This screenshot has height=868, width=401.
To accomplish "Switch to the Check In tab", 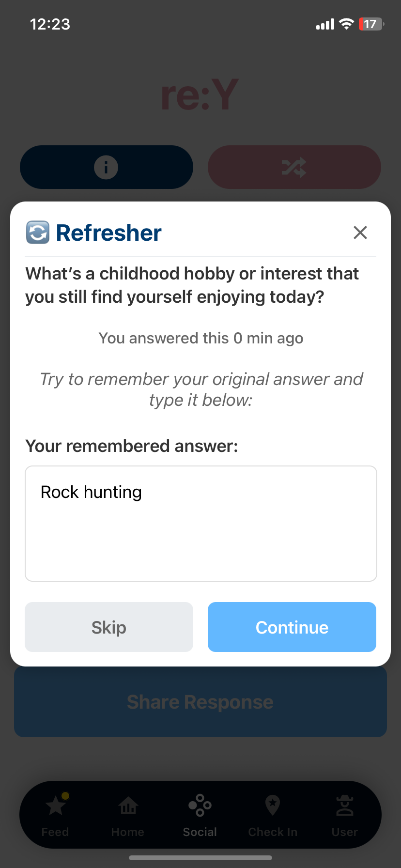I will pyautogui.click(x=272, y=815).
